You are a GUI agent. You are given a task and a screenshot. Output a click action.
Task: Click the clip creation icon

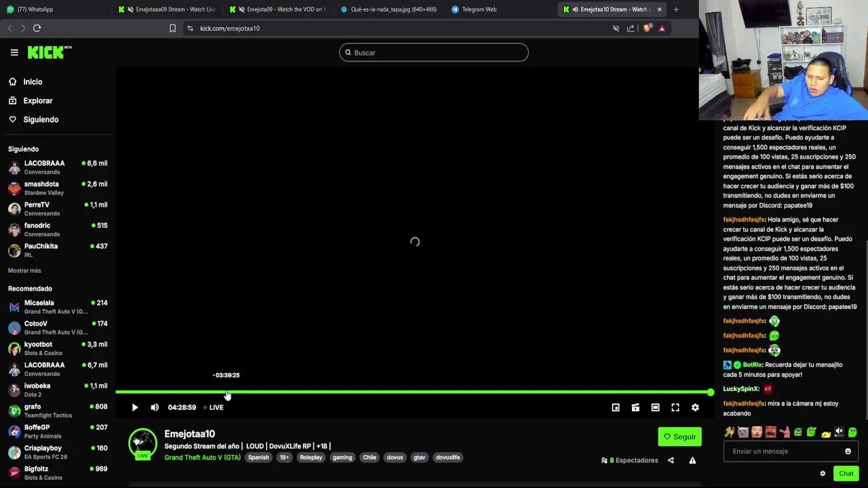635,407
